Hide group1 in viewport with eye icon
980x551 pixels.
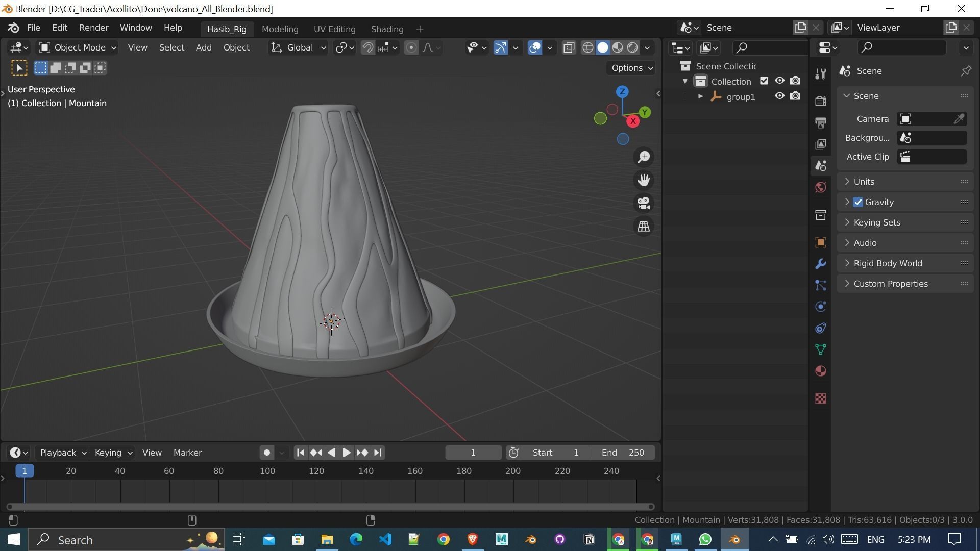pos(779,96)
